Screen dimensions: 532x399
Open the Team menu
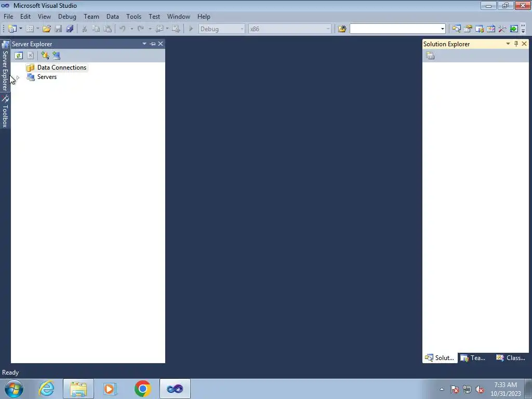(91, 16)
